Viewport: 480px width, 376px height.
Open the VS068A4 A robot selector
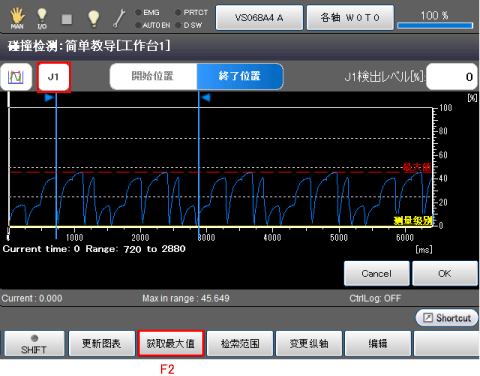[259, 17]
